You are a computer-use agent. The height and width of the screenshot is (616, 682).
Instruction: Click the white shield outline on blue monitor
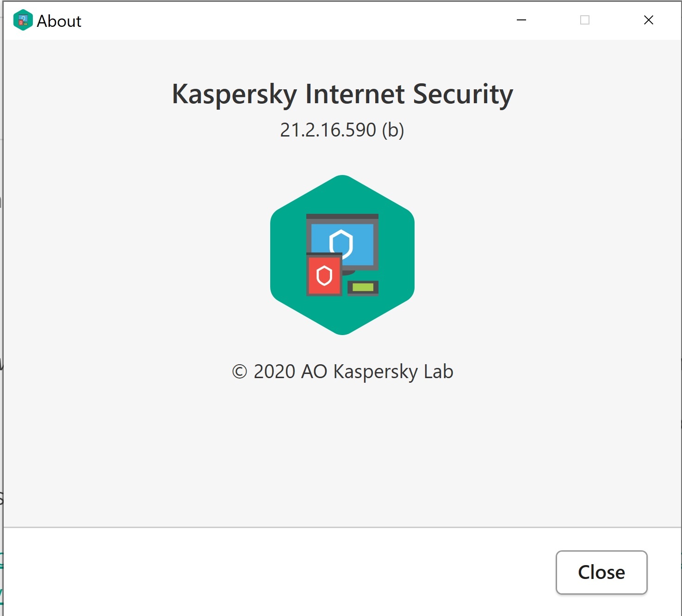click(341, 243)
